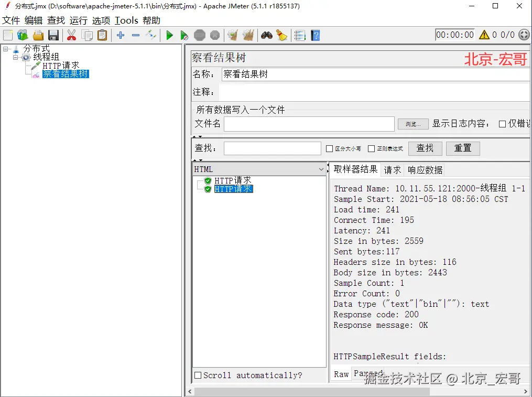Viewport: 532px width, 397px height.
Task: Open the Function Helper list icon
Action: click(x=300, y=35)
